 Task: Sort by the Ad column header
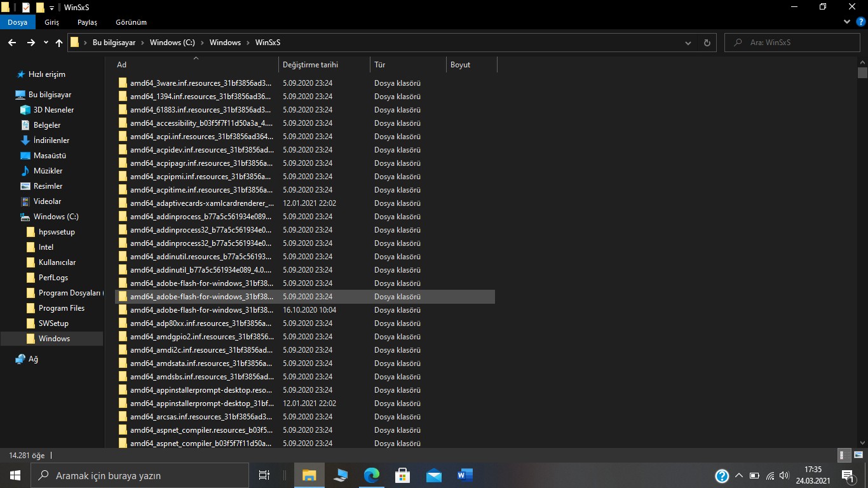coord(196,65)
